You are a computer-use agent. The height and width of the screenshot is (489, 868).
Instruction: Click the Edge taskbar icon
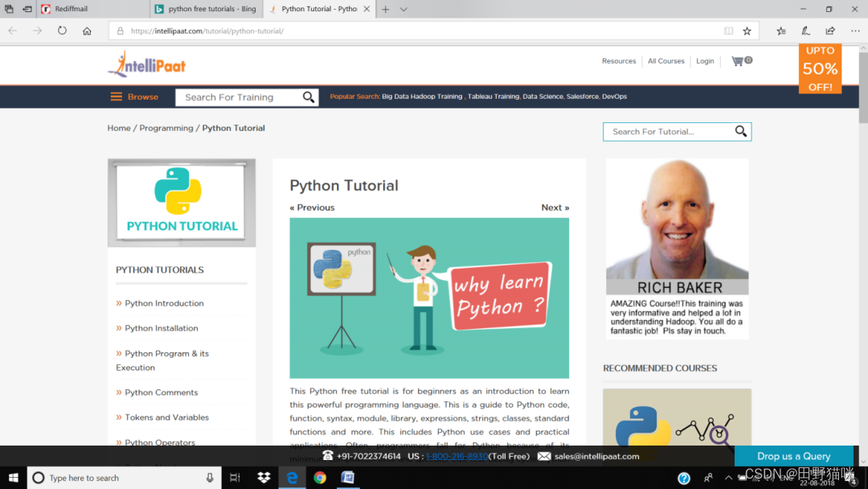(x=292, y=478)
